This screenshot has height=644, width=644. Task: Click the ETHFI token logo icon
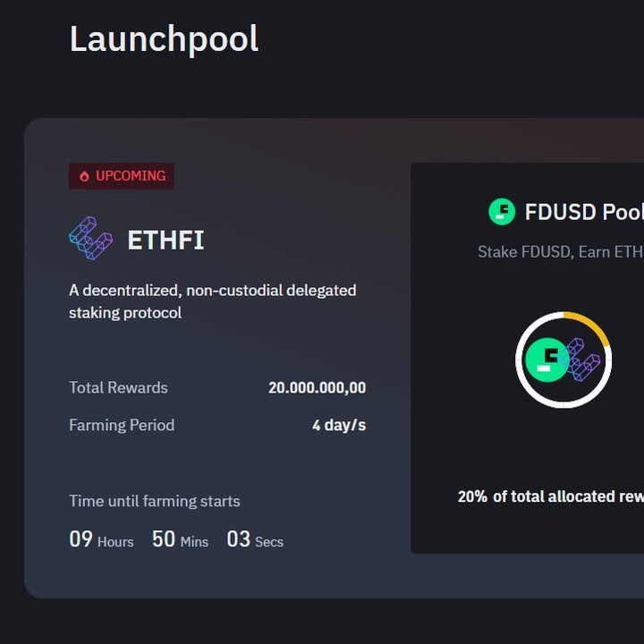[90, 239]
